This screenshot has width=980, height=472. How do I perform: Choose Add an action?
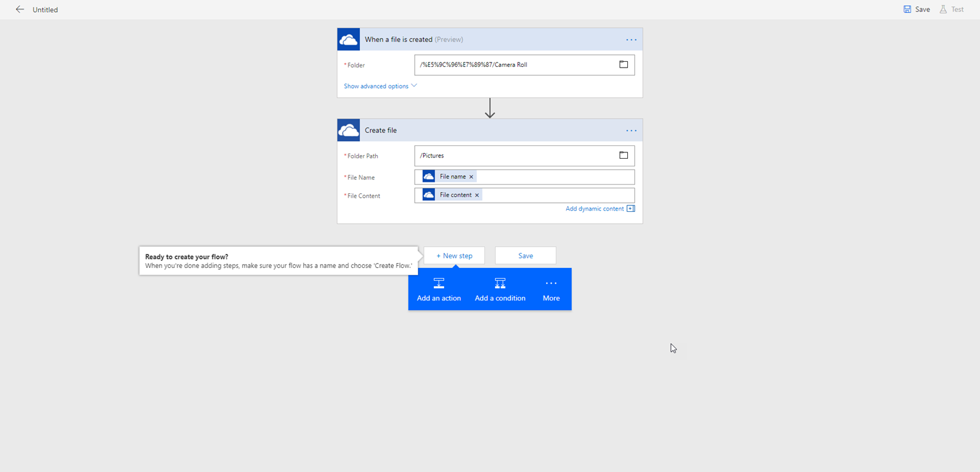click(x=439, y=290)
